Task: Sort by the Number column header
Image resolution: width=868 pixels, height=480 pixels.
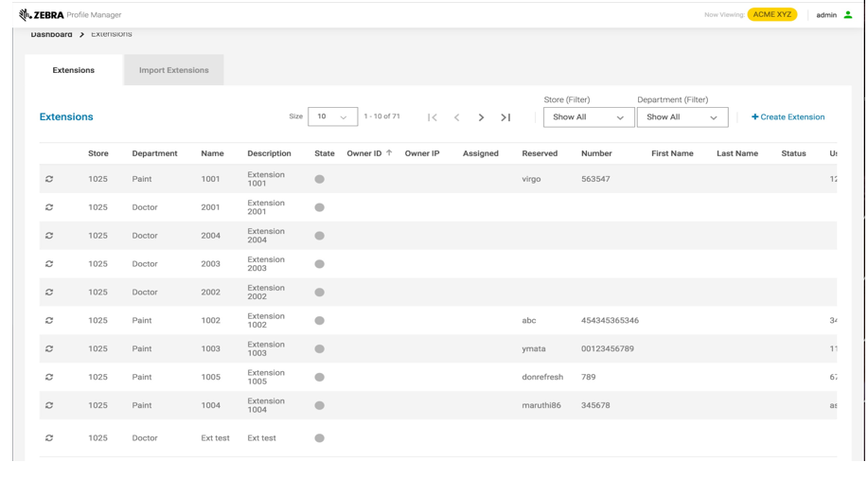Action: point(596,153)
